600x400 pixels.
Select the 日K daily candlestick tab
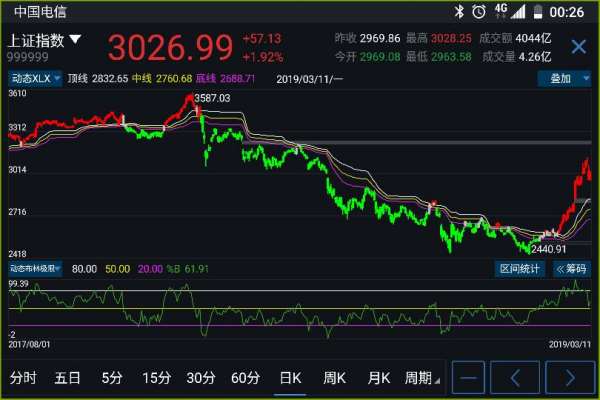290,378
